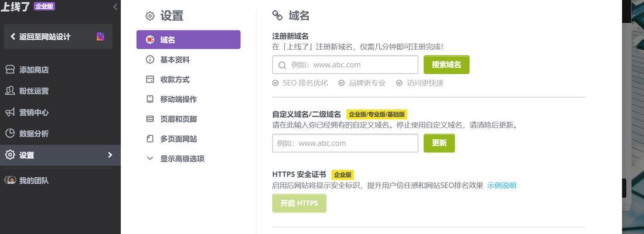Click the pie chart icon next to 数据分析
The image size is (644, 234).
[x=10, y=133]
